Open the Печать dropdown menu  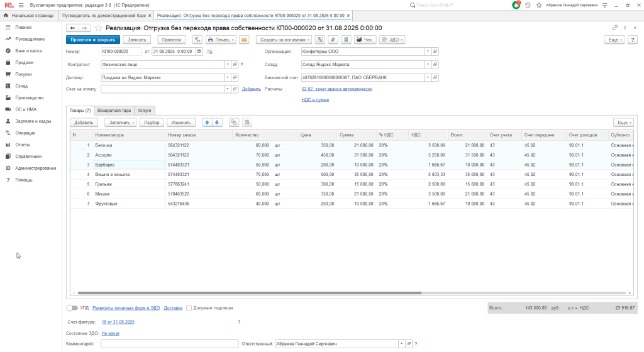click(x=221, y=40)
